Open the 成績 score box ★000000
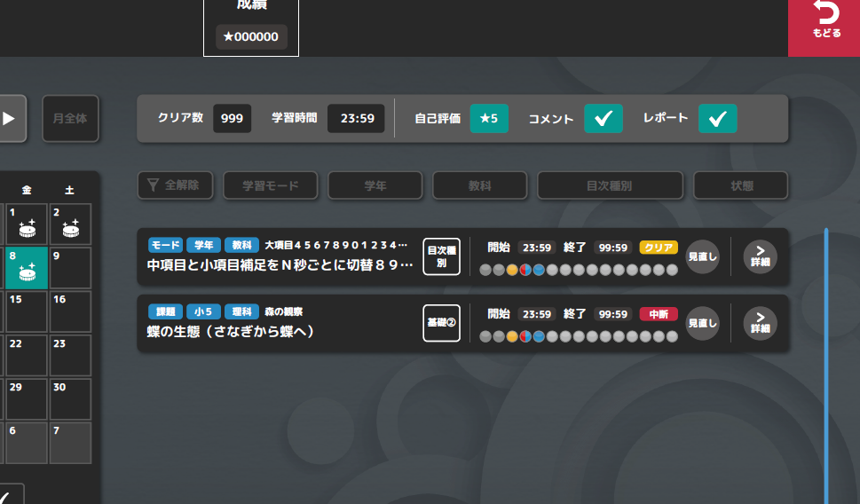 (251, 36)
